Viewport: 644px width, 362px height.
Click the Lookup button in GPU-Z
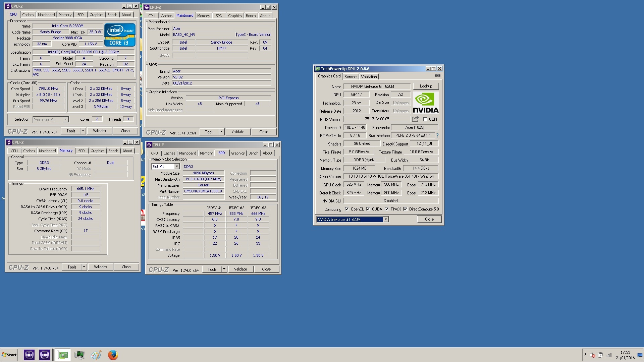click(x=426, y=86)
